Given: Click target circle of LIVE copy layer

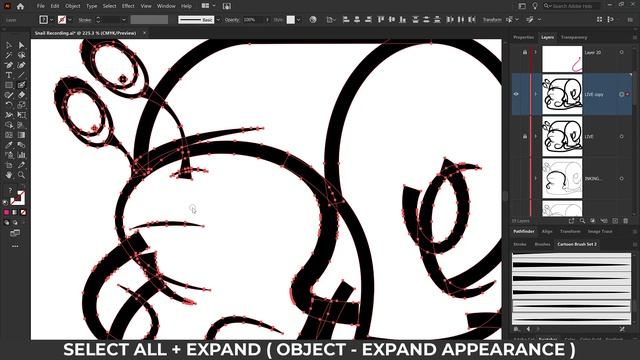Looking at the screenshot, I should 622,94.
